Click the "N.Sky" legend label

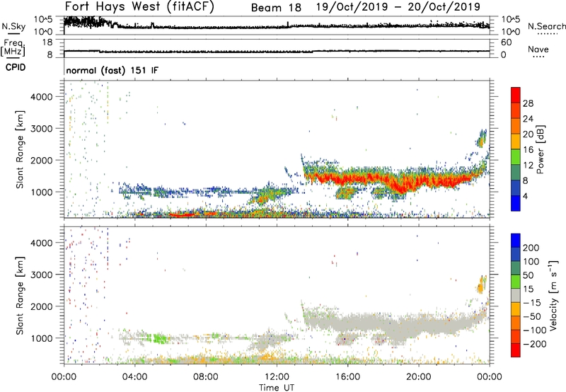[x=13, y=26]
